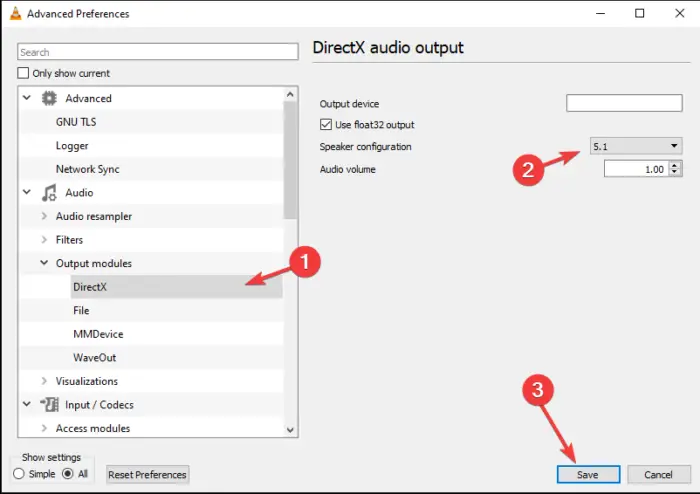
Task: Click the Advanced gear icon
Action: click(x=49, y=98)
